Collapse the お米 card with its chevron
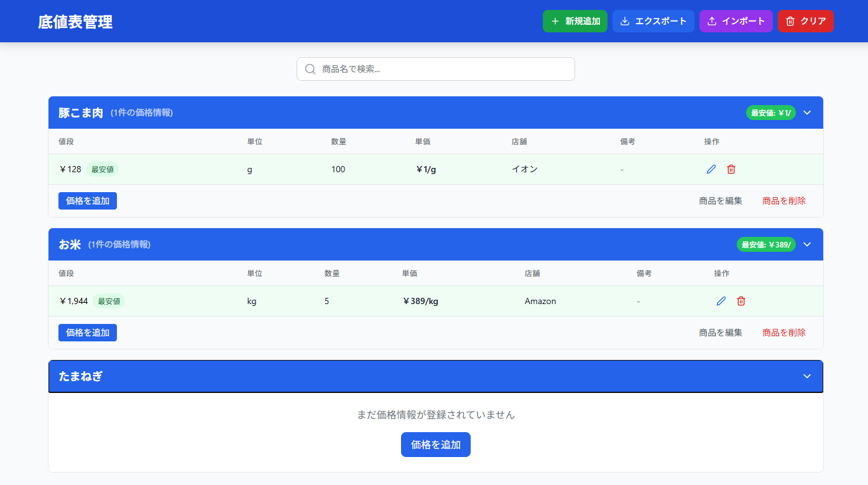This screenshot has width=868, height=485. click(x=807, y=244)
